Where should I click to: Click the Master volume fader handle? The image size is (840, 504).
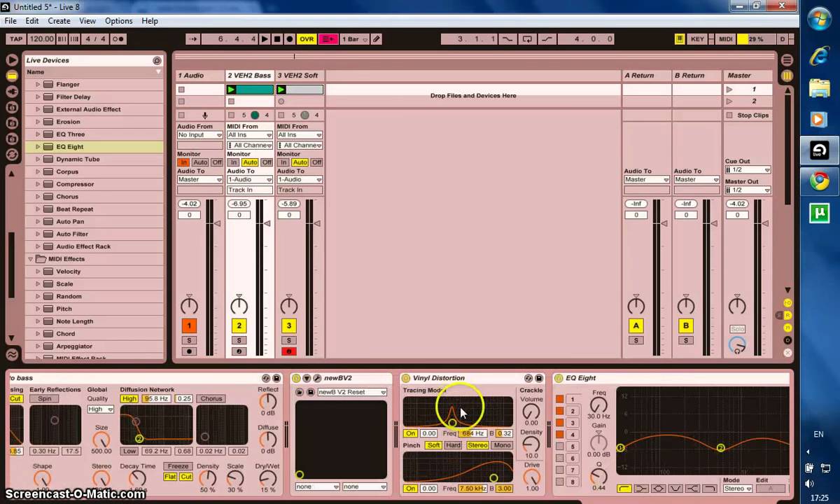coord(765,223)
